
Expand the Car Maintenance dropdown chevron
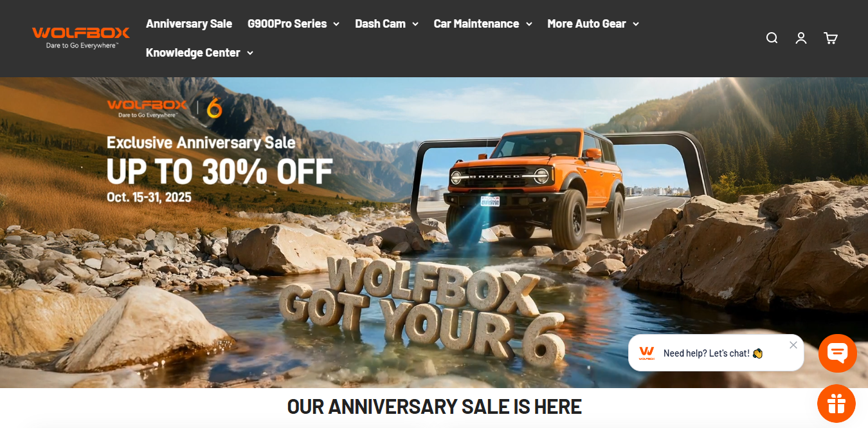tap(529, 24)
